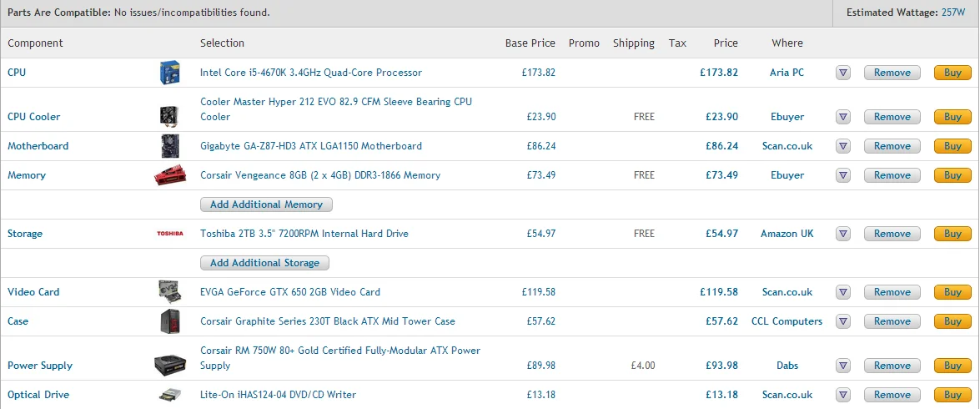Add Additional Memory to the build
This screenshot has height=409, width=980.
point(266,204)
